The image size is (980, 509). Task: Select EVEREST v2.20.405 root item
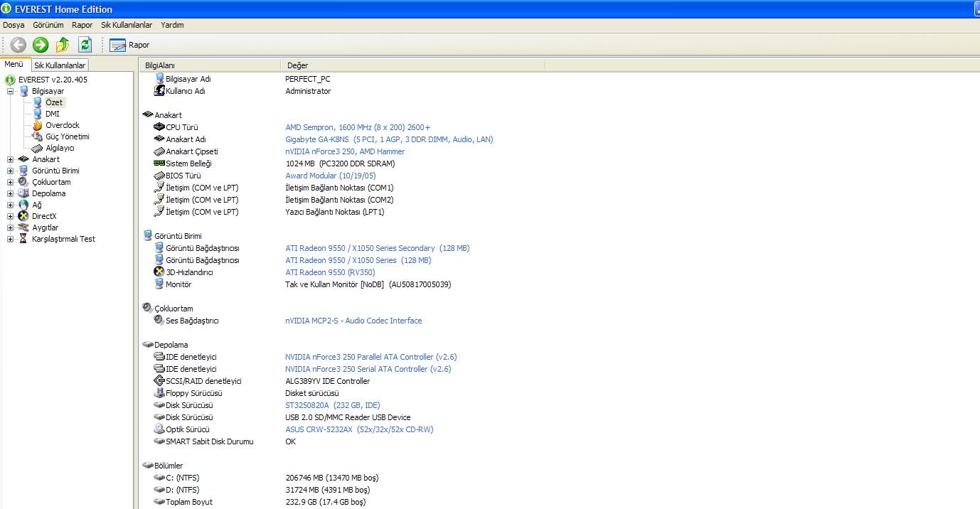pos(53,80)
